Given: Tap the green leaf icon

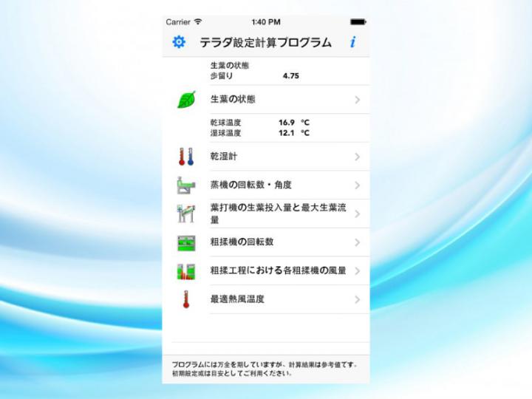Looking at the screenshot, I should coord(186,100).
